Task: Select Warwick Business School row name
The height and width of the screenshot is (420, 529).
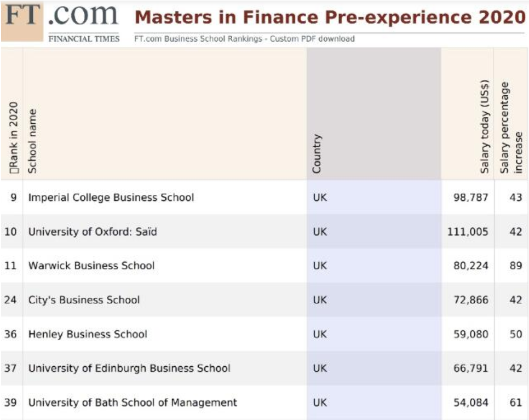Action: (91, 266)
